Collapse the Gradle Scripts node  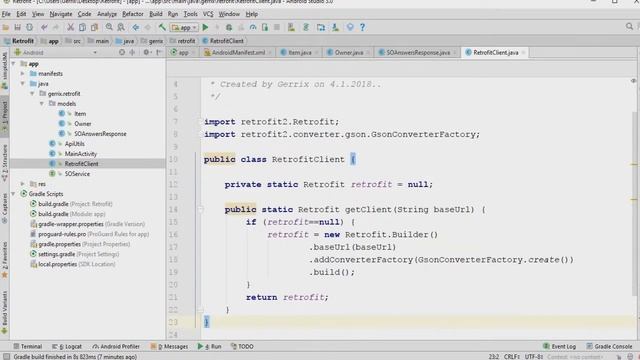click(13, 194)
